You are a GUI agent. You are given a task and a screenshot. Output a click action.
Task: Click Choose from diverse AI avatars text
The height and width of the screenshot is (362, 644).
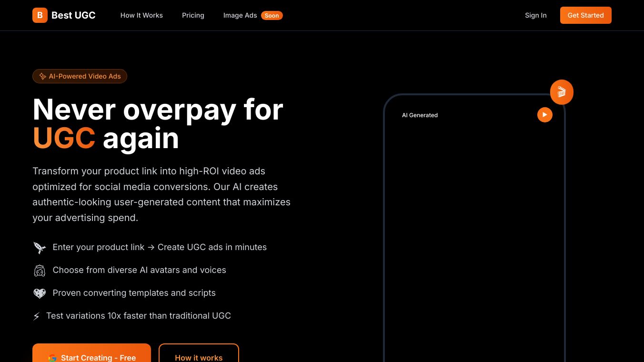tap(140, 270)
